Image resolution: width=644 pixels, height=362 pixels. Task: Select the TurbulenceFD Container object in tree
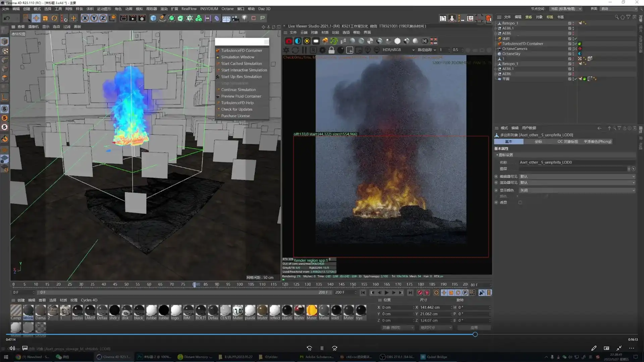(x=522, y=44)
